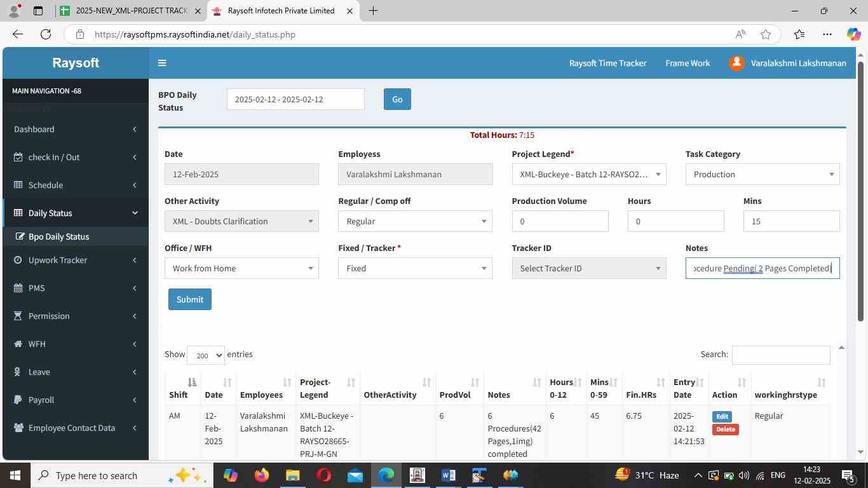
Task: Open Fixed / Tracker dropdown
Action: pos(415,268)
